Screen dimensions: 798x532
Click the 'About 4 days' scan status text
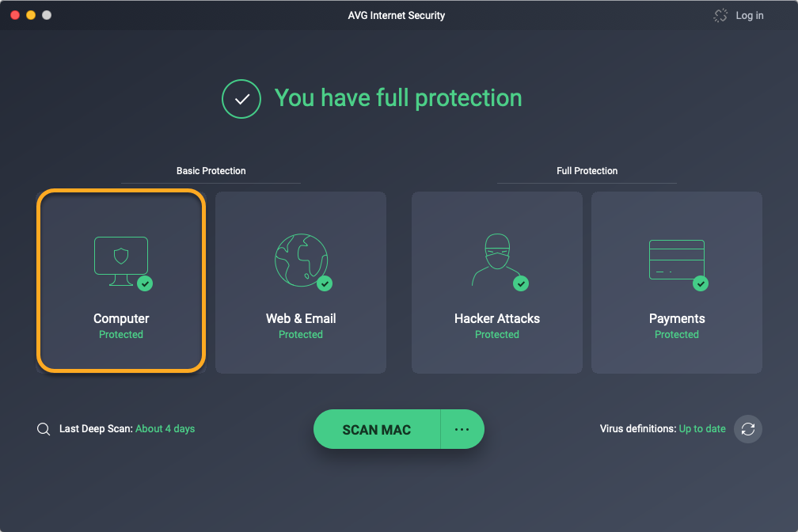click(165, 428)
